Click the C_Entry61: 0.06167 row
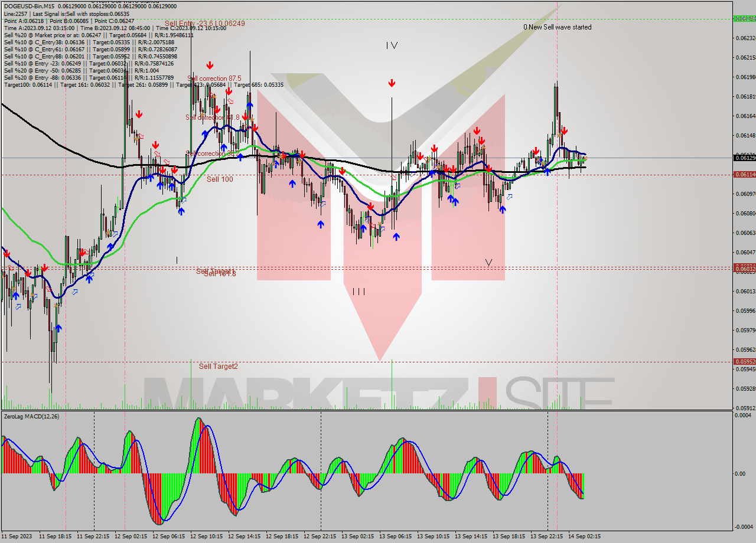 click(90, 49)
